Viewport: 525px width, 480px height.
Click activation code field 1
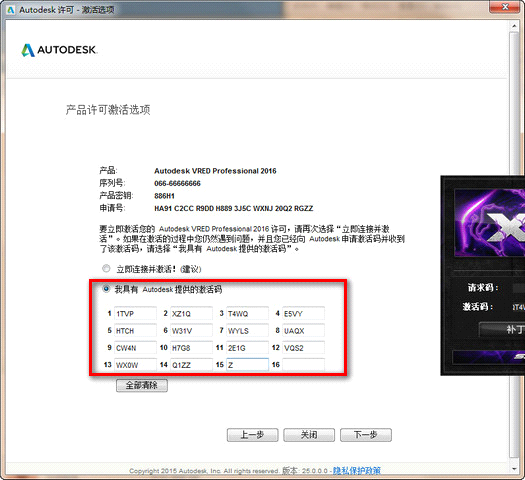click(x=135, y=313)
